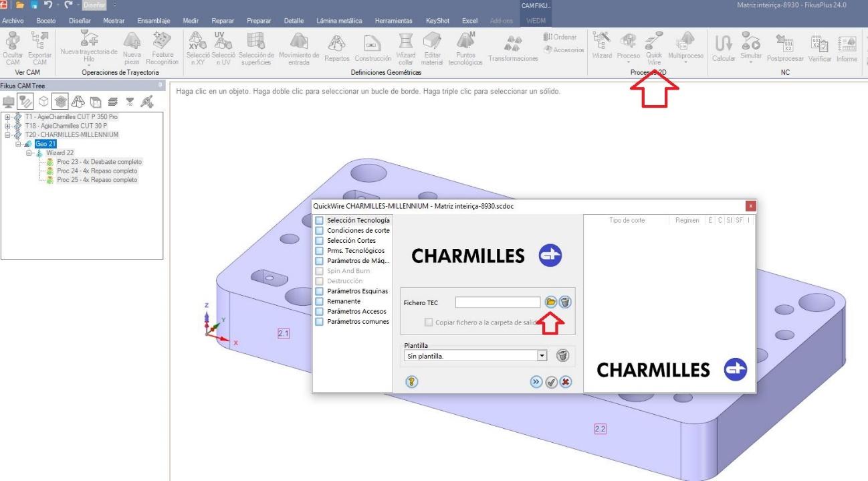Image resolution: width=868 pixels, height=481 pixels.
Task: Select the Selección XY tool
Action: 198,47
